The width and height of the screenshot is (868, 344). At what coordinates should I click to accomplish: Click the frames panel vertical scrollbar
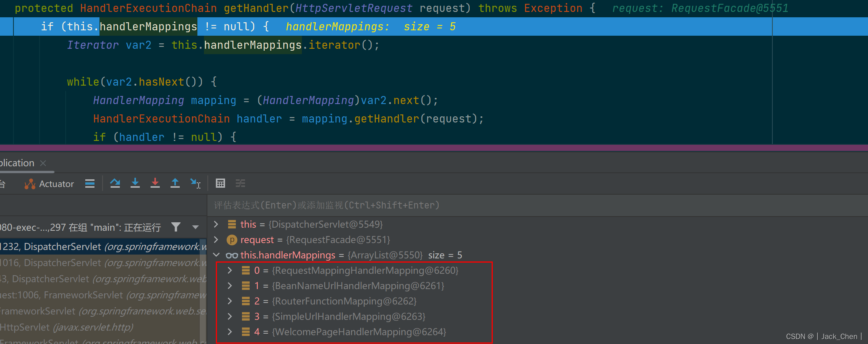203,292
